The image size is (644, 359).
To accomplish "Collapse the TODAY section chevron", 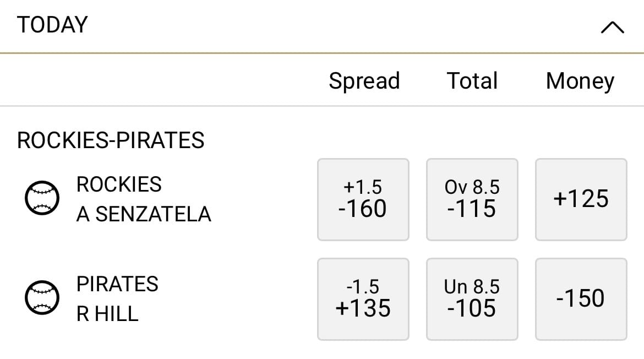I will pyautogui.click(x=613, y=28).
